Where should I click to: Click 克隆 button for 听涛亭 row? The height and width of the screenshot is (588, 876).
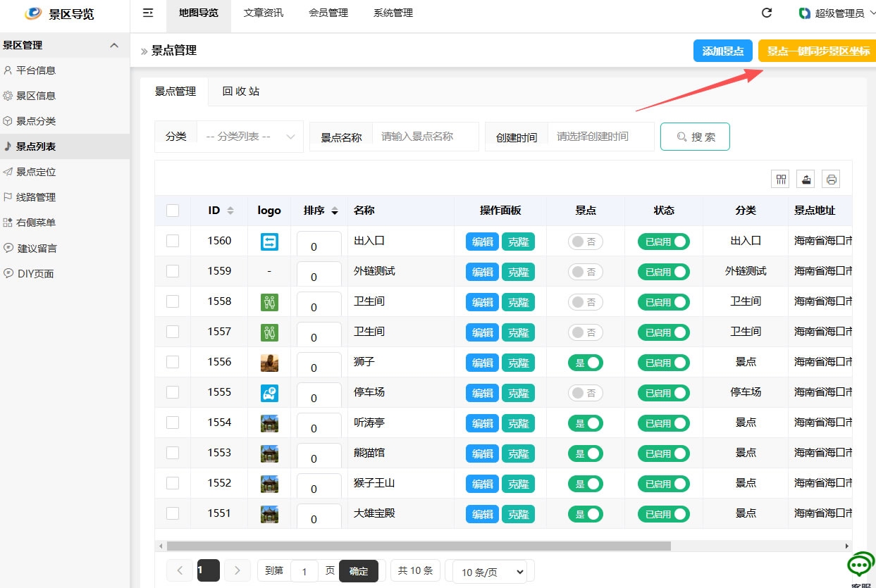518,423
